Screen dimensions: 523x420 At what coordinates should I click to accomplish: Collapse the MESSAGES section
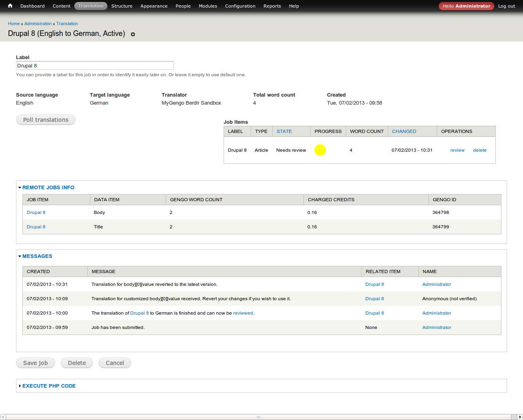tap(37, 256)
